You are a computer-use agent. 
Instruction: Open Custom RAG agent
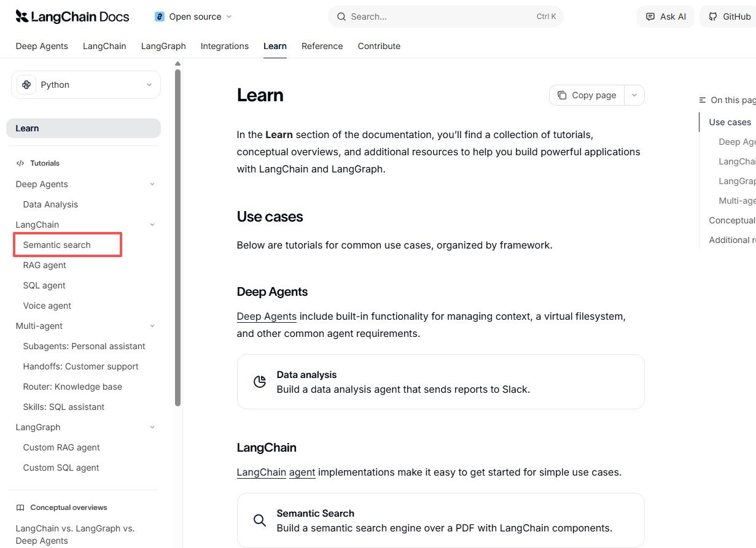[61, 447]
